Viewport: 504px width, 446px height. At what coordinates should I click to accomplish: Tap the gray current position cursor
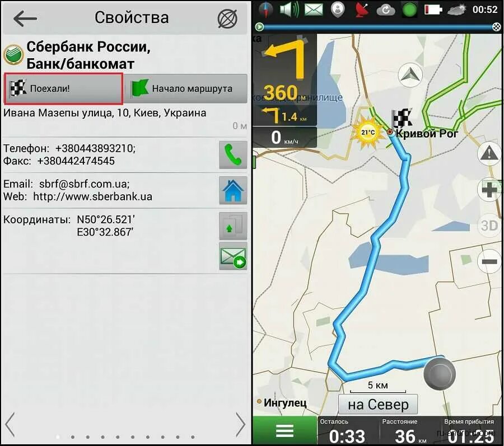tap(440, 374)
